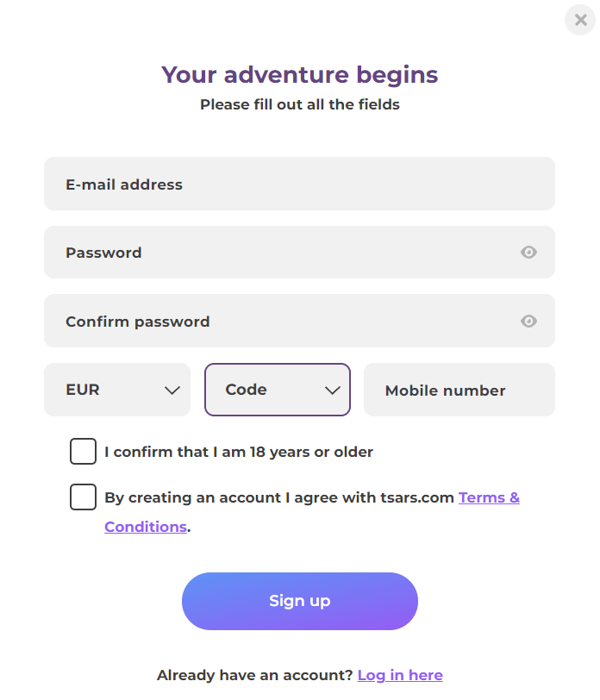Follow the Terms & Conditions link
Screen dimensions: 600x700
click(x=488, y=497)
